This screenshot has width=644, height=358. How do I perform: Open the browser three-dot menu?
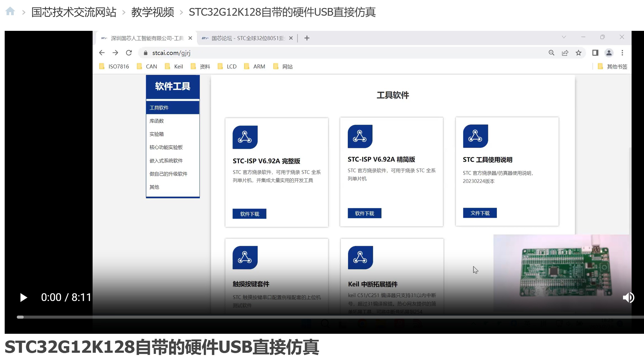click(x=622, y=53)
